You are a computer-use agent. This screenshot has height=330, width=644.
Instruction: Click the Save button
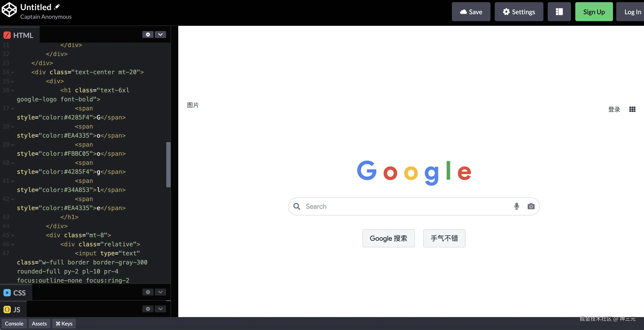tap(471, 12)
